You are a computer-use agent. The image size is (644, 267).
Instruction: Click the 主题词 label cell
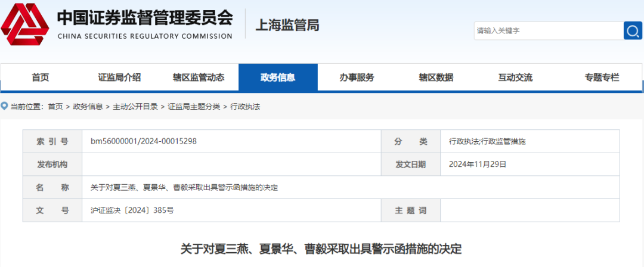[x=411, y=211]
